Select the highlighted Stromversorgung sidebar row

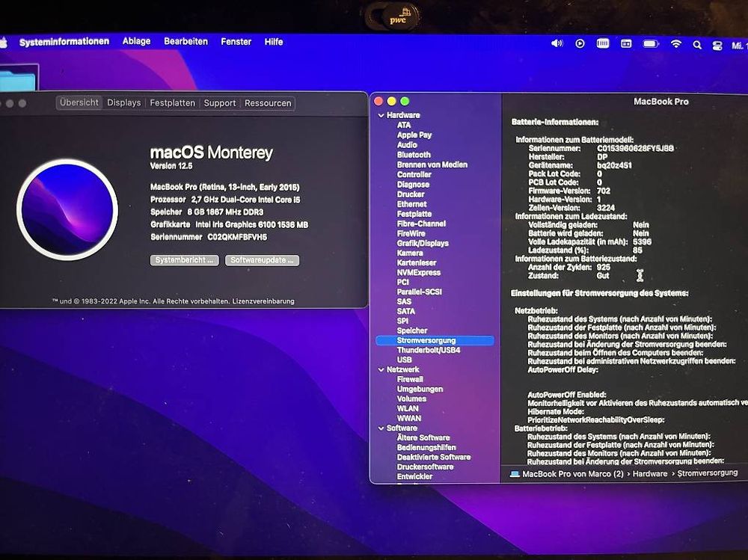coord(435,341)
